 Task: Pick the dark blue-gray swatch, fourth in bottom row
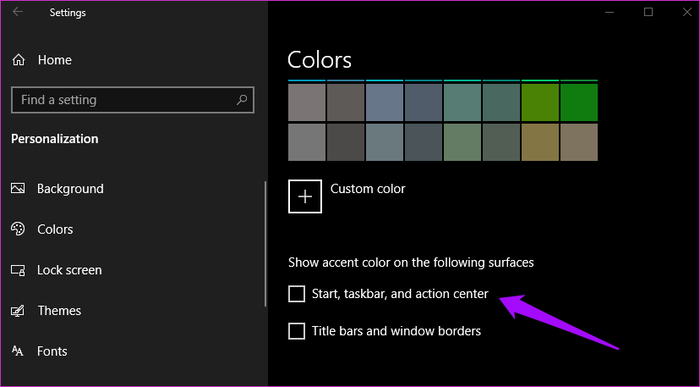423,142
